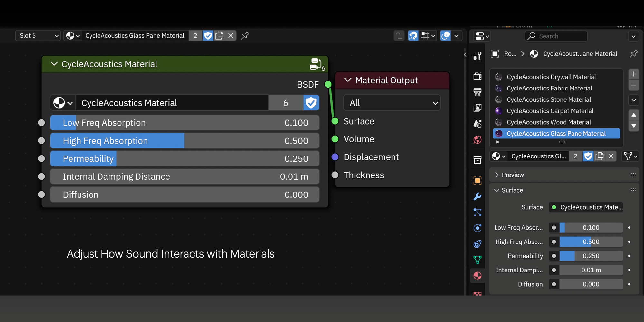
Task: Open the Scene properties tab
Action: tap(478, 124)
